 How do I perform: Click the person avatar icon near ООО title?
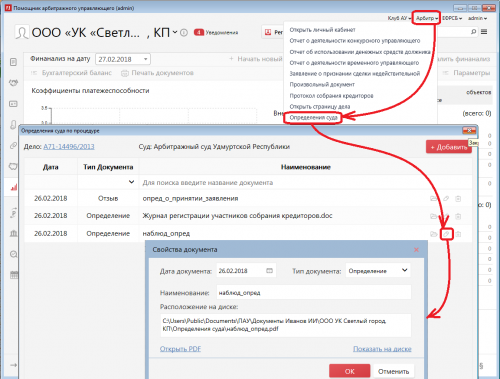22,33
